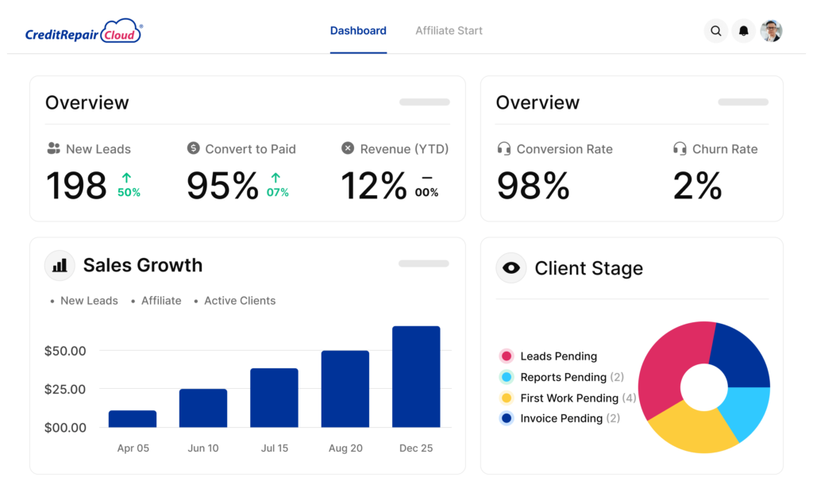Click the Client Stage eye icon
Screen dimensions: 813x504
[511, 268]
